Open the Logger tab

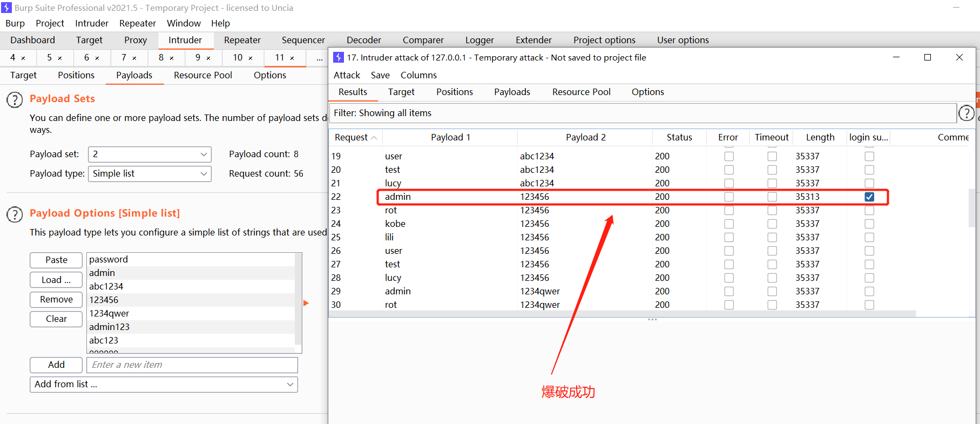point(479,40)
